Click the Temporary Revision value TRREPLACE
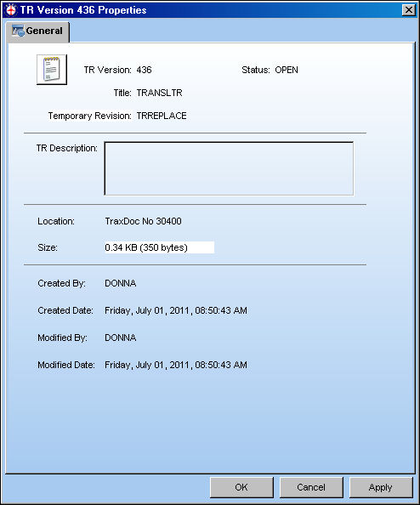The height and width of the screenshot is (505, 420). click(x=162, y=116)
